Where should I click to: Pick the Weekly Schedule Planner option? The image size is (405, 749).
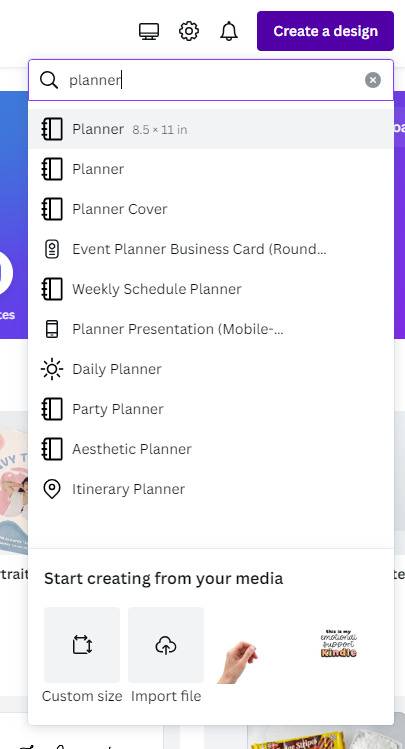click(x=211, y=289)
